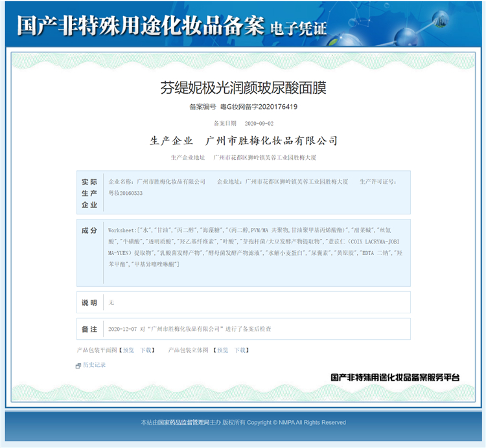Open the 历史记录 link
The width and height of the screenshot is (486, 448).
tap(94, 364)
